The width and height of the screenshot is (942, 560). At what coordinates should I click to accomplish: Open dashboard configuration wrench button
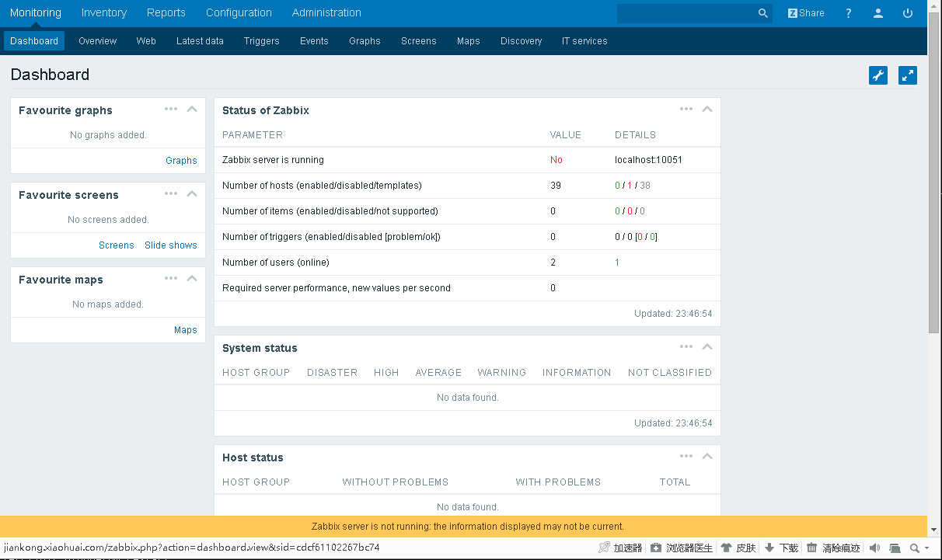click(x=878, y=75)
